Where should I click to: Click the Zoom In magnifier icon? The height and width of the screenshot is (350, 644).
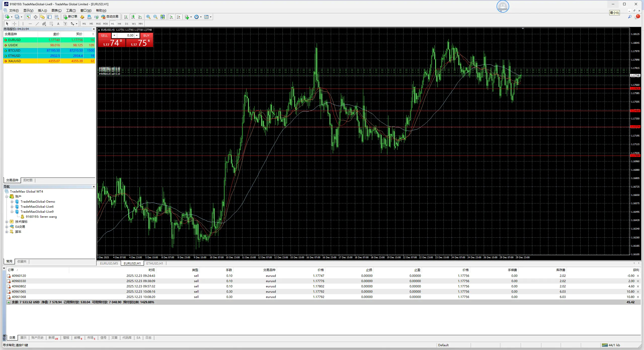click(148, 17)
